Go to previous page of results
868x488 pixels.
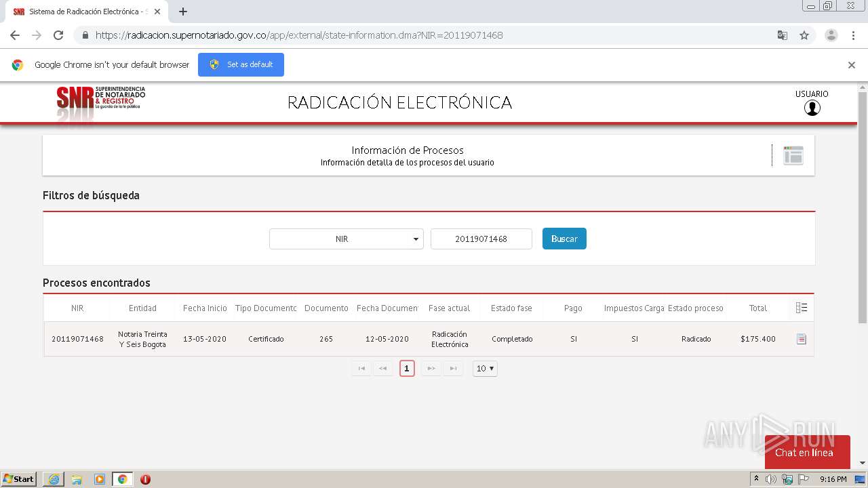tap(382, 368)
